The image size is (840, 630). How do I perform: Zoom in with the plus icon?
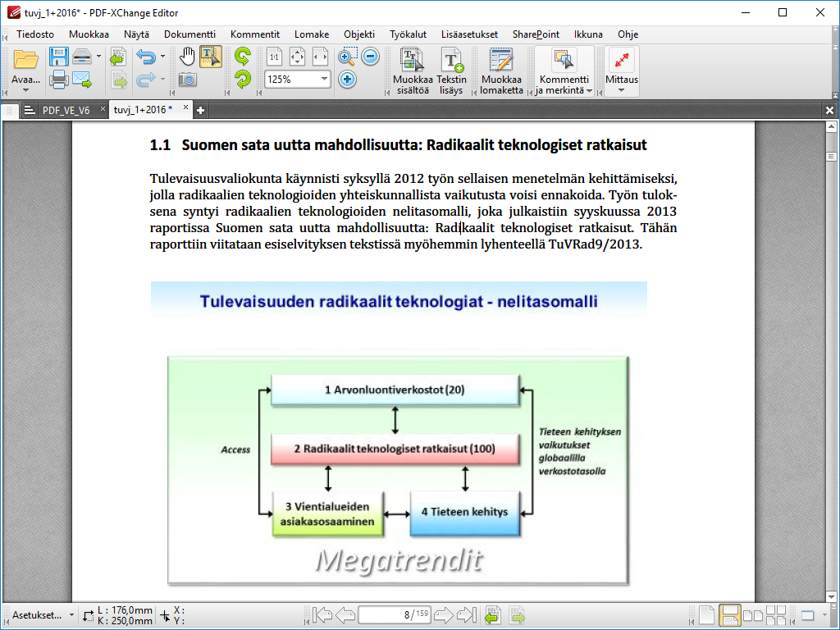coord(347,80)
